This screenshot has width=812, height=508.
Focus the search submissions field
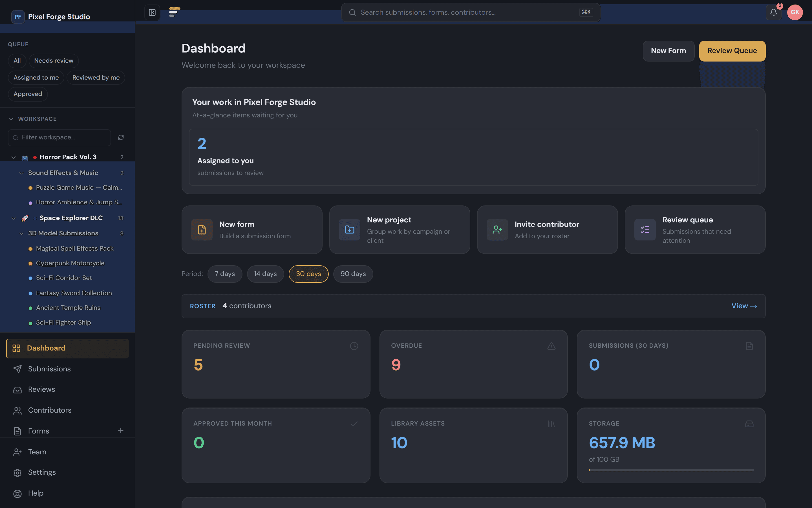coord(470,12)
